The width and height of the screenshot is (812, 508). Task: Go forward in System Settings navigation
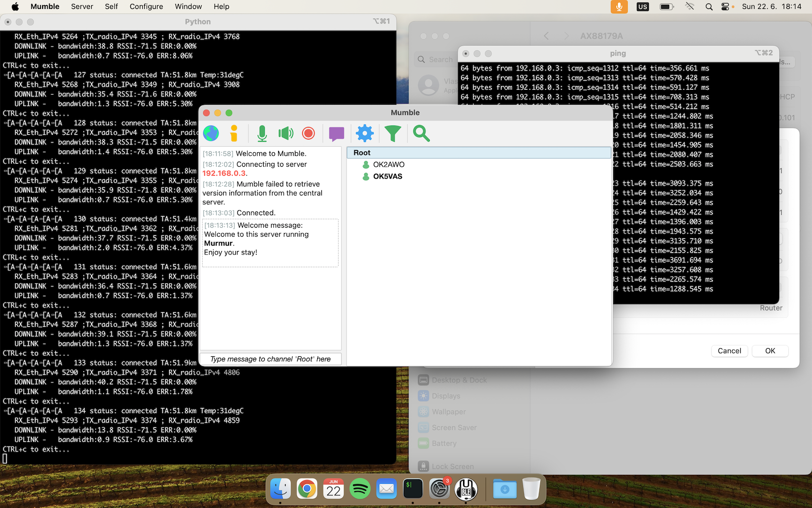tap(567, 36)
